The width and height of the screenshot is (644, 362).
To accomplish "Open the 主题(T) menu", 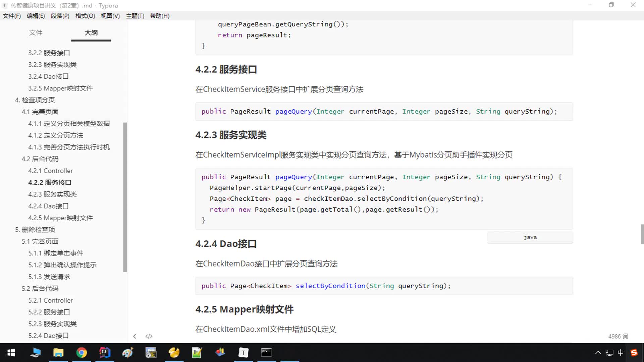I will tap(135, 16).
